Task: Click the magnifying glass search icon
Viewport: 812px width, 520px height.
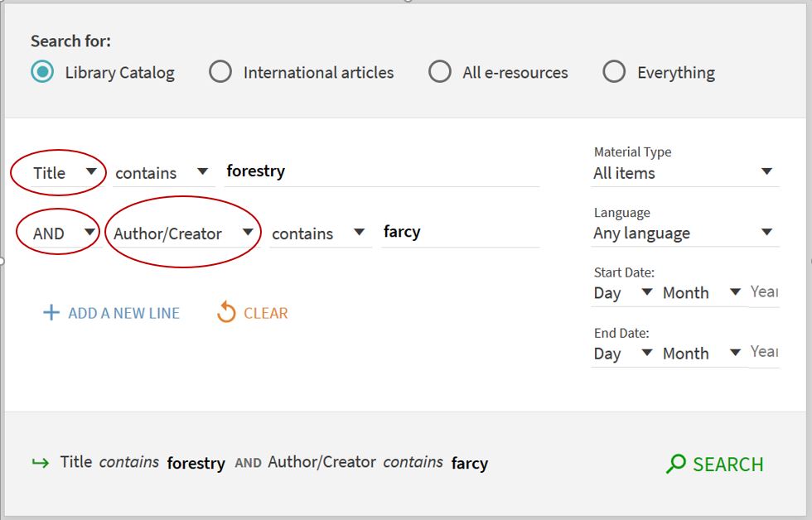Action: tap(676, 464)
